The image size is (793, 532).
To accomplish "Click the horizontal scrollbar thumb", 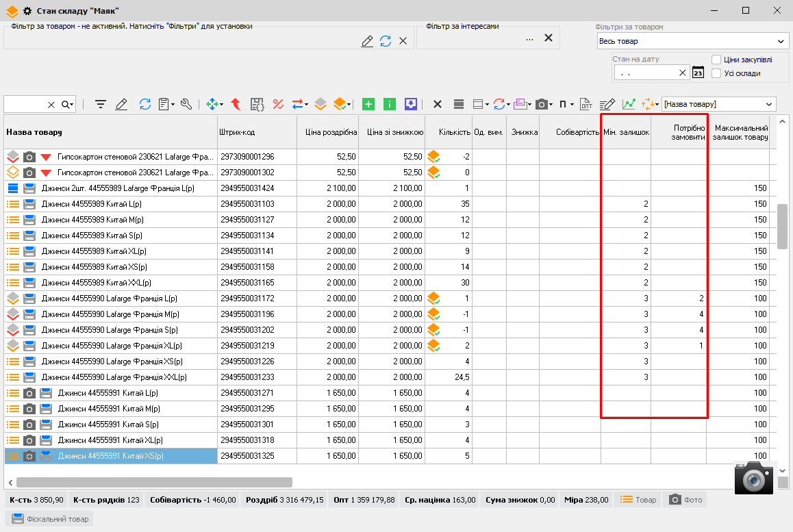I will [154, 482].
